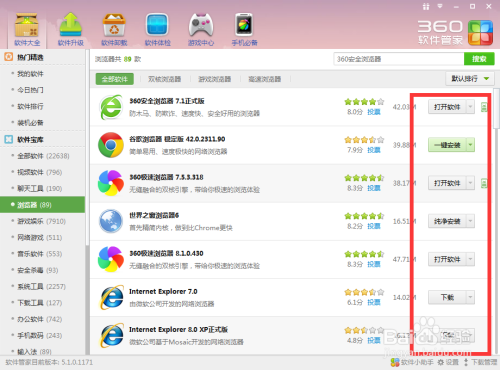
Task: Click 下载 for Internet Explorer 7.0
Action: pyautogui.click(x=447, y=297)
